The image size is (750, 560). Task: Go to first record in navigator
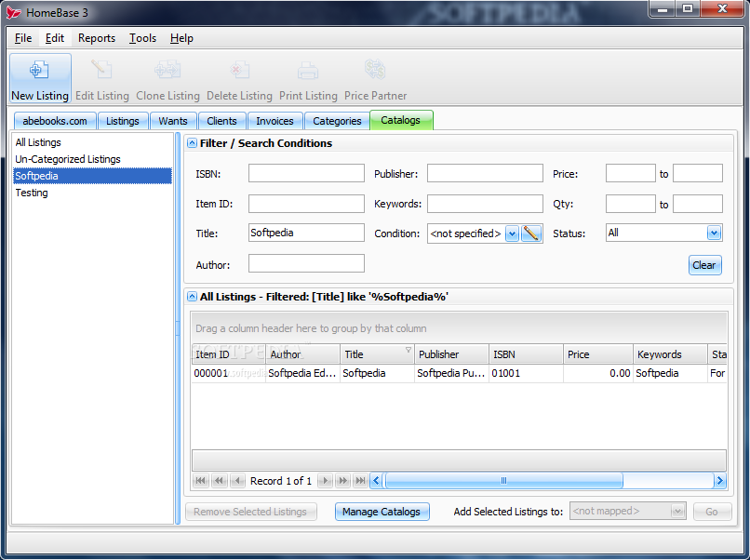[x=201, y=481]
